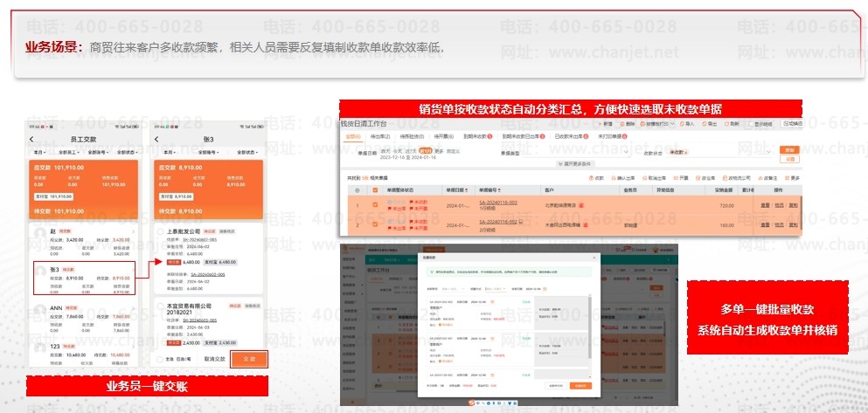The width and height of the screenshot is (868, 413).
Task: Click the 确认出库 action icon
Action: click(x=625, y=177)
